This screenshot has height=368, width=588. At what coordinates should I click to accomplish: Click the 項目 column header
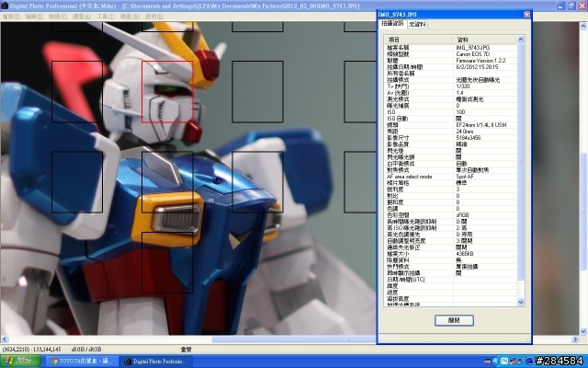pos(419,40)
